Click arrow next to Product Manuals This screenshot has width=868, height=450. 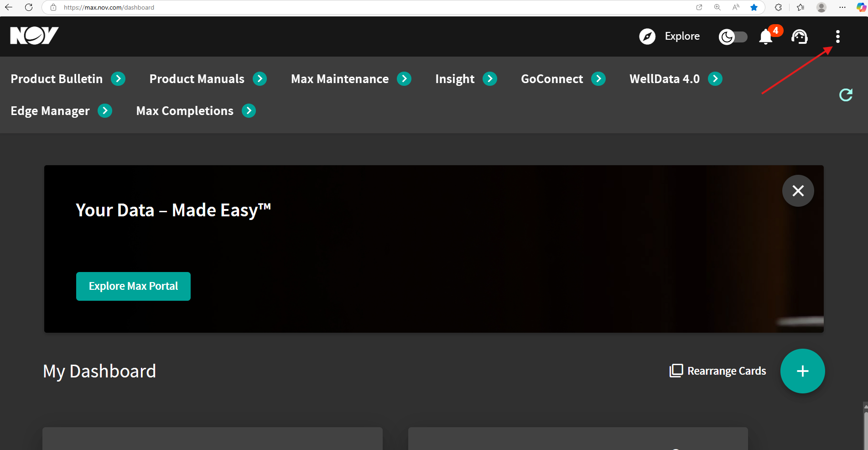point(260,79)
